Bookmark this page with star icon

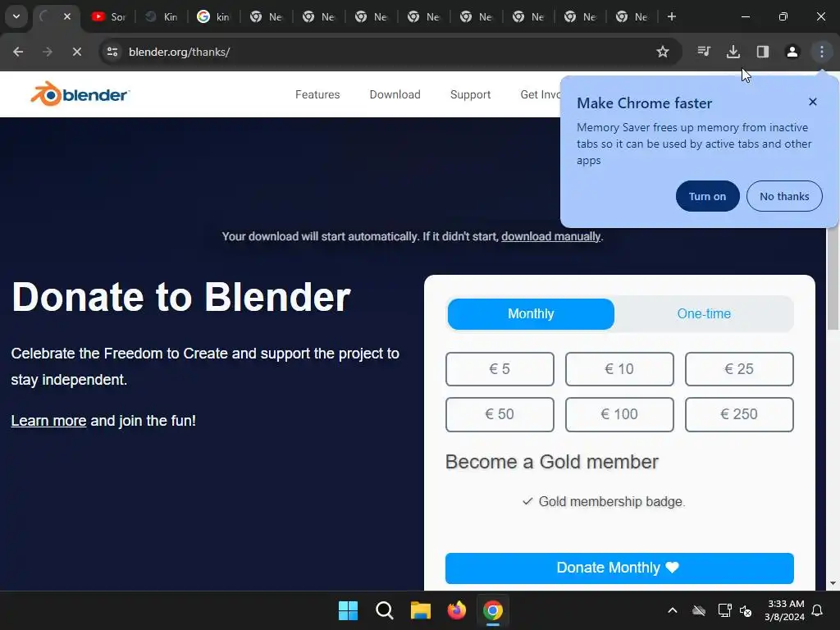click(663, 52)
